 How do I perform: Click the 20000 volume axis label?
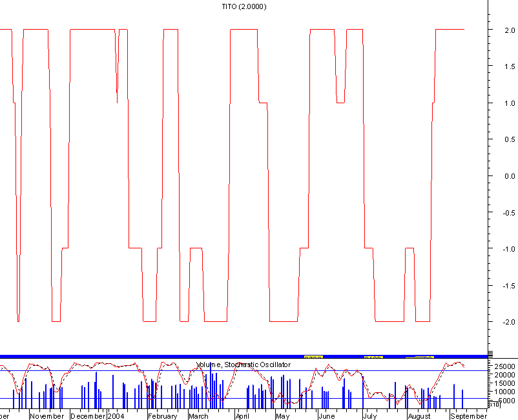pyautogui.click(x=505, y=375)
